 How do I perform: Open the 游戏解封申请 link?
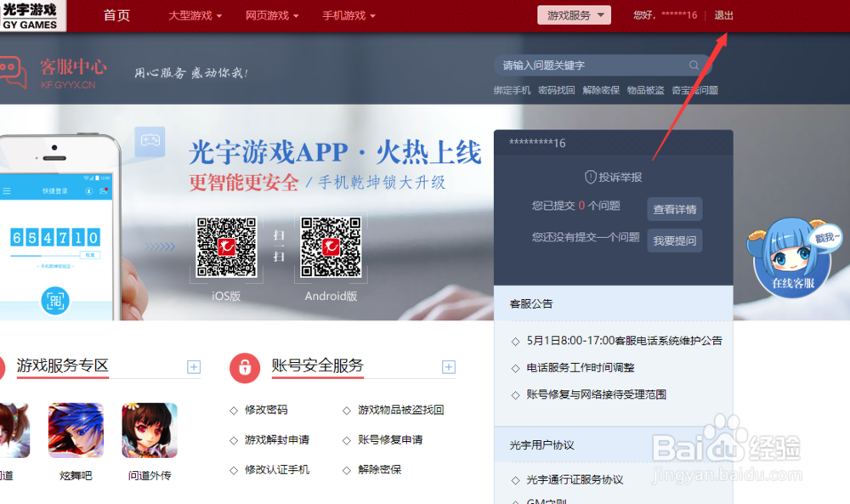click(277, 440)
